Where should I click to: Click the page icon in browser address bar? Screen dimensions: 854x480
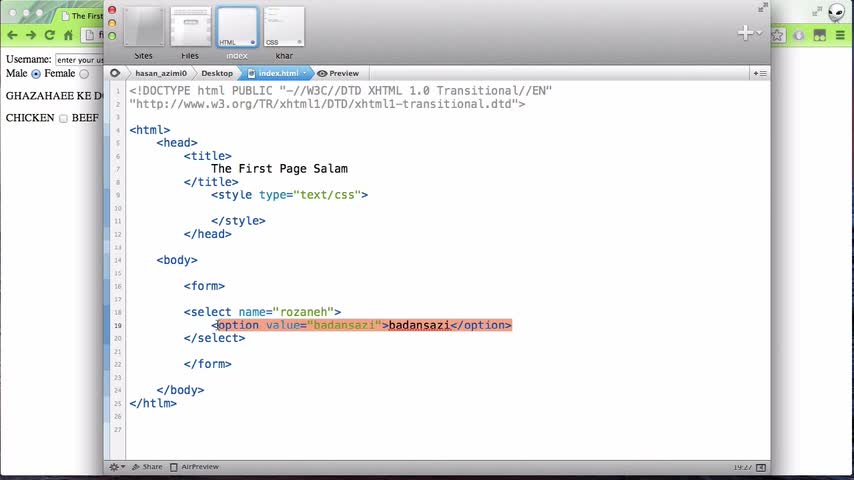coord(89,35)
